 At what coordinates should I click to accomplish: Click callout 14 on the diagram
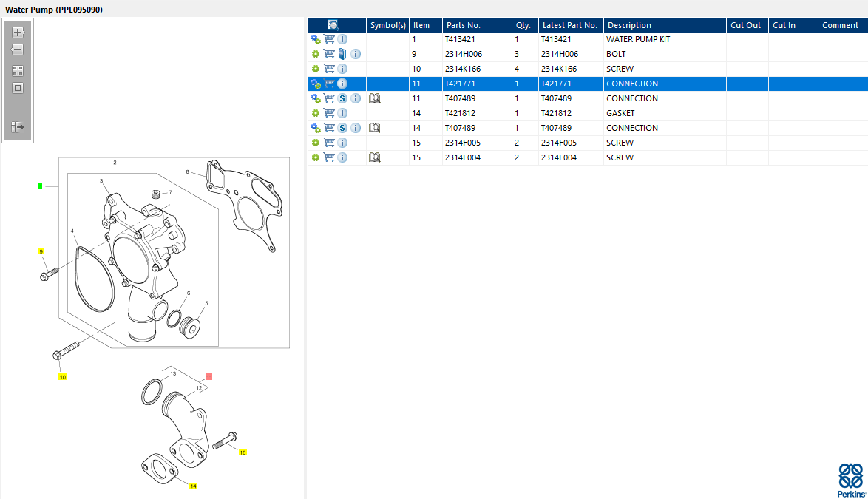click(193, 486)
